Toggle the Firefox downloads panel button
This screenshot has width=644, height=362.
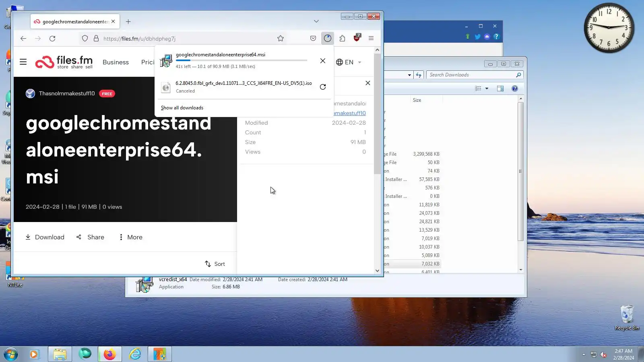[328, 38]
